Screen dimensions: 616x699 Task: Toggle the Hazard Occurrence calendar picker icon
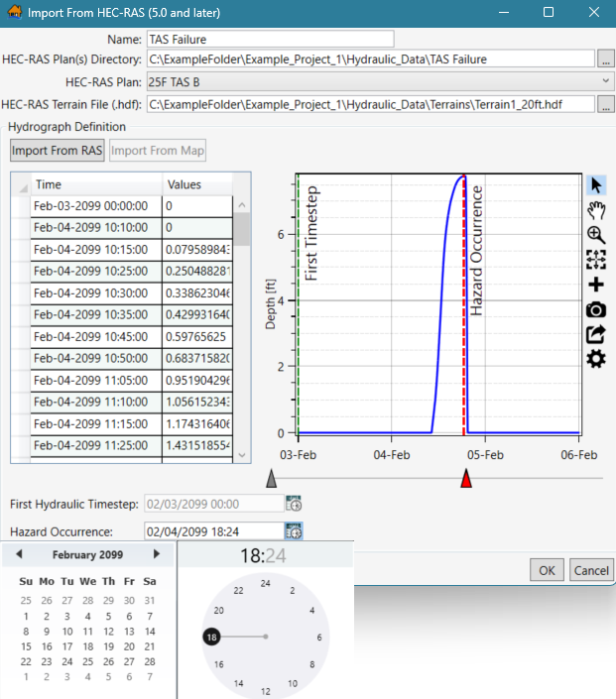pos(294,531)
